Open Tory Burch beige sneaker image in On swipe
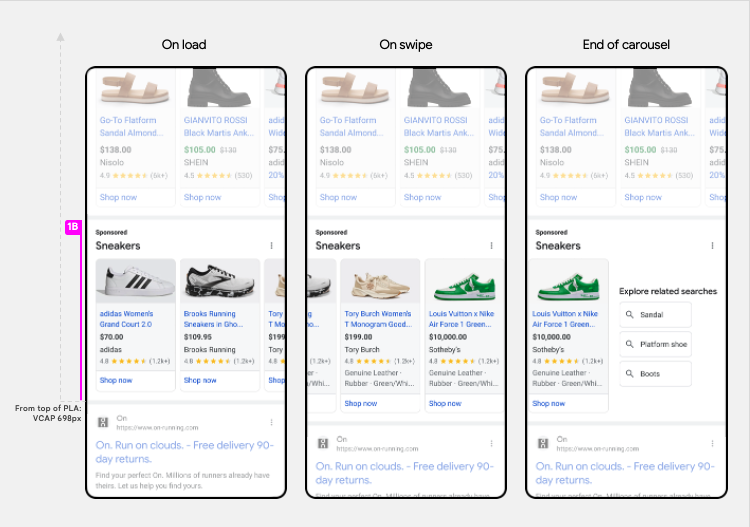The width and height of the screenshot is (750, 527). (x=380, y=281)
